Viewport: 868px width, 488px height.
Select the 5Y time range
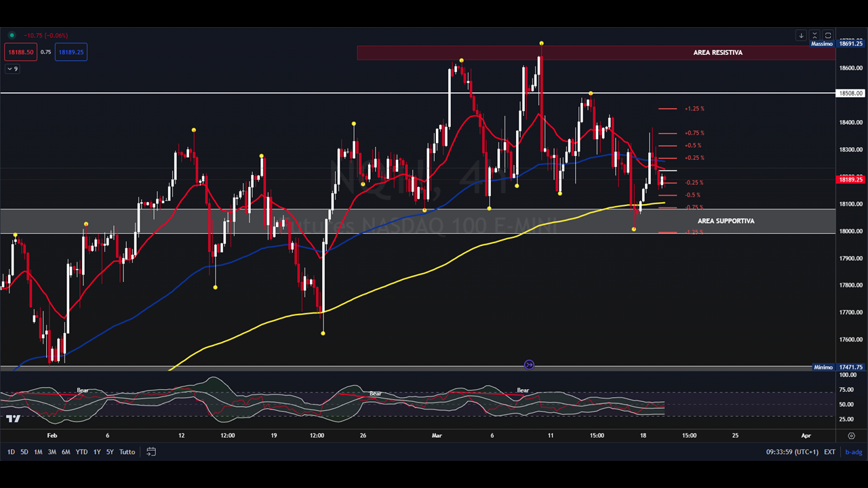pos(110,452)
